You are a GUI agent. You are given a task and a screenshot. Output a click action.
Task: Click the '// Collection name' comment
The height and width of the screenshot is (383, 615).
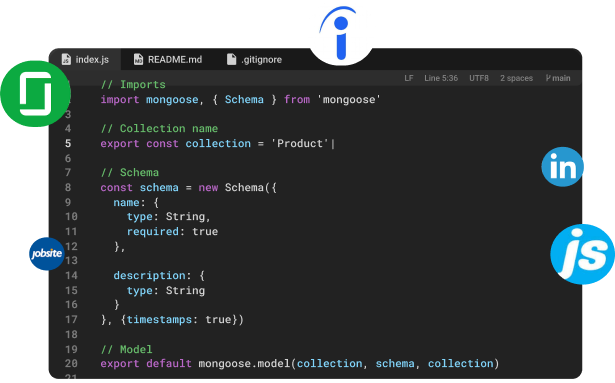pyautogui.click(x=159, y=129)
